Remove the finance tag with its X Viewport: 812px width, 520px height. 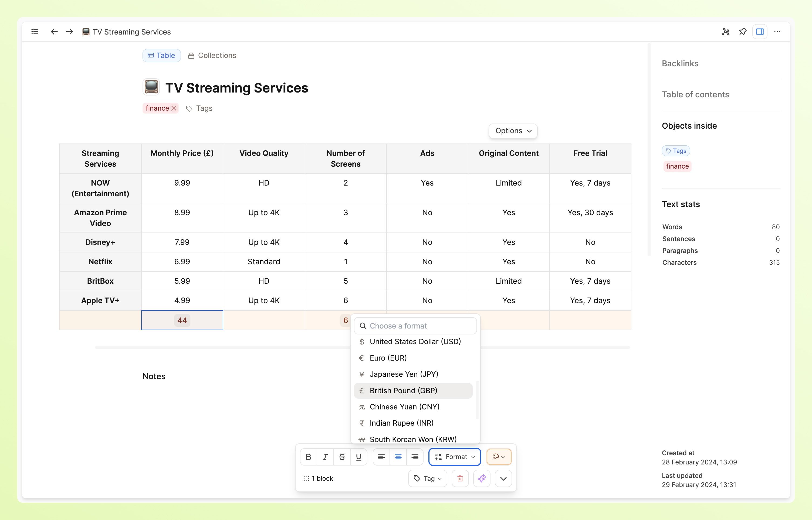coord(174,108)
